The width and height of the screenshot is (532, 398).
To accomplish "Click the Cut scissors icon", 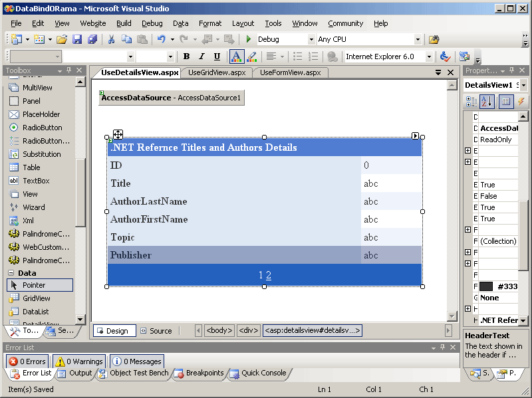I will pos(111,40).
